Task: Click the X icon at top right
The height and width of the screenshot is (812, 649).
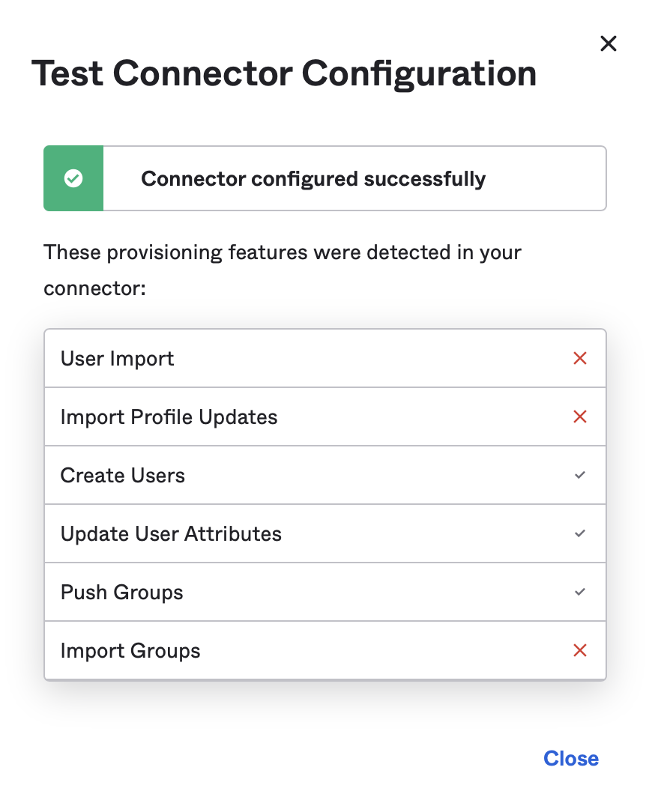Action: [x=609, y=43]
